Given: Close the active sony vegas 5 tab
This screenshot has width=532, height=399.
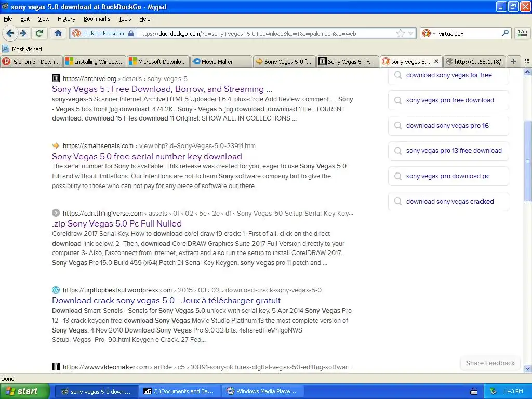Looking at the screenshot, I should [436, 61].
